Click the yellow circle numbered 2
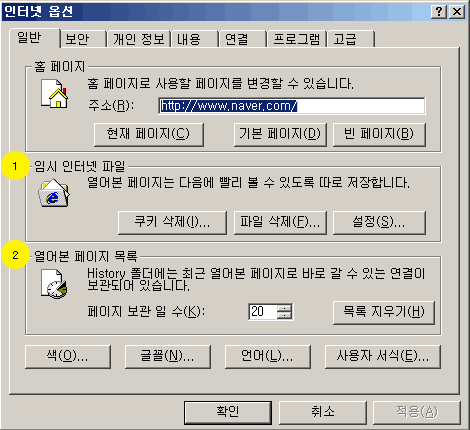The image size is (470, 430). click(x=15, y=255)
